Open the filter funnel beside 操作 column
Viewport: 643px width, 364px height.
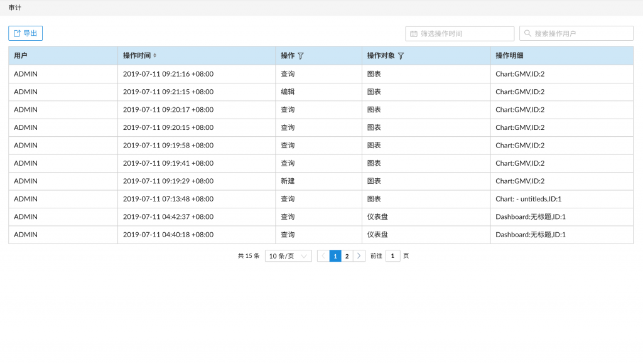pos(301,56)
